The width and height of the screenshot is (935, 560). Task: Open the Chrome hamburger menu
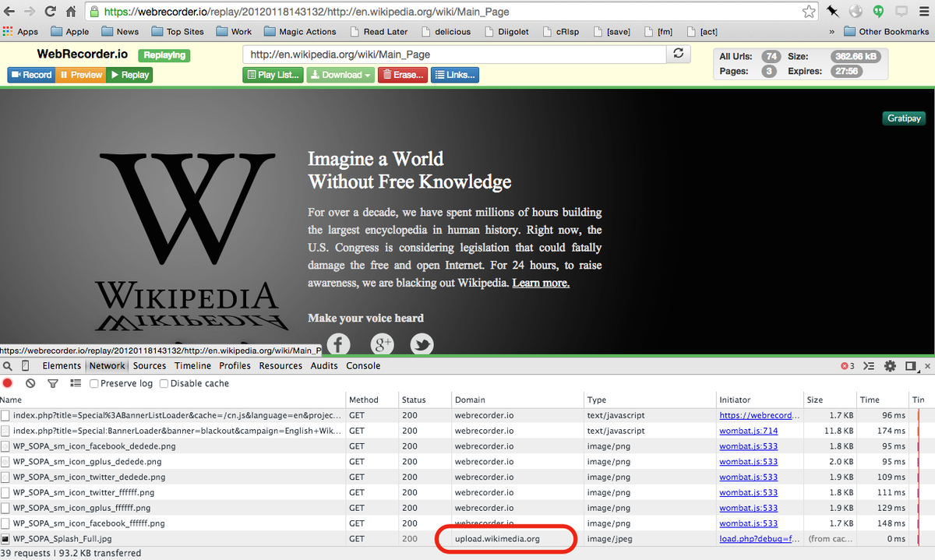(924, 12)
